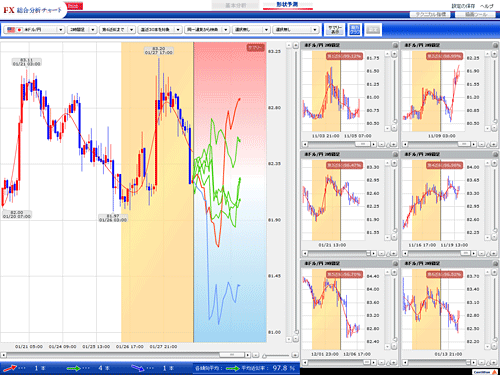Switch to the 基本分析 tab
This screenshot has height=375, width=500.
[x=235, y=5]
